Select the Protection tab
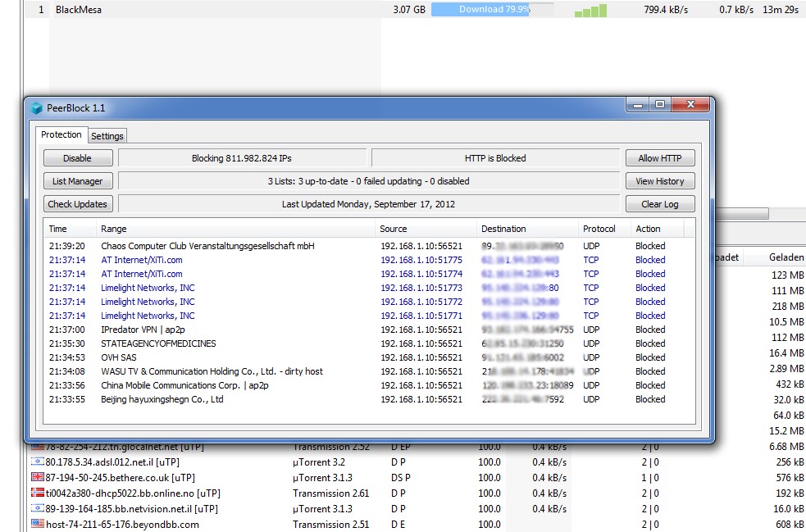This screenshot has height=532, width=806. [x=61, y=135]
